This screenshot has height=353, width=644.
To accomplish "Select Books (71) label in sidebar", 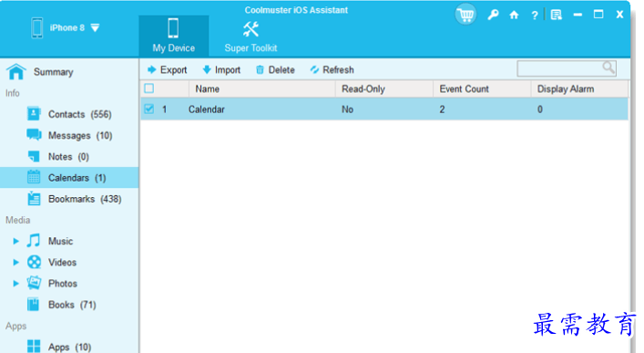I will pos(72,305).
